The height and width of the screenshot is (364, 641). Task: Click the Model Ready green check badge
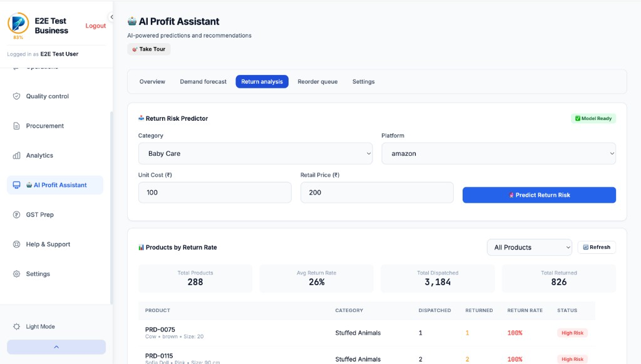(x=593, y=118)
